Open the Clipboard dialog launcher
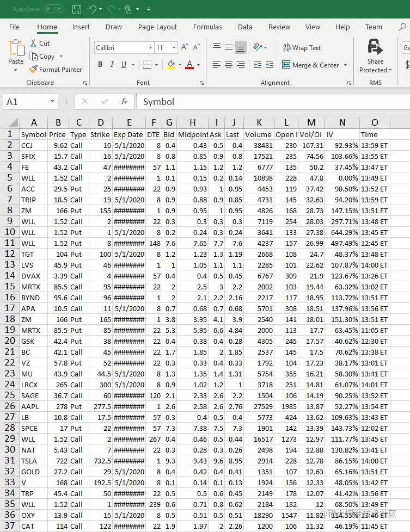 [85, 83]
